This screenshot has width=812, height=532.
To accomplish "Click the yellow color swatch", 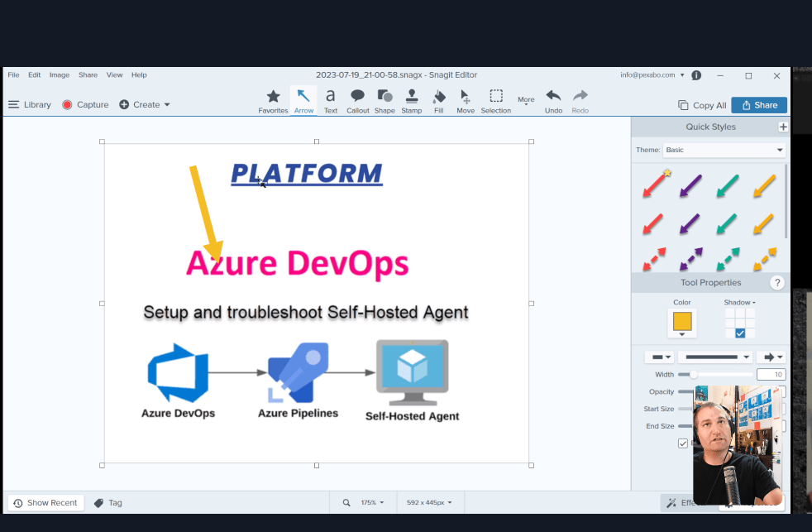I will [682, 321].
